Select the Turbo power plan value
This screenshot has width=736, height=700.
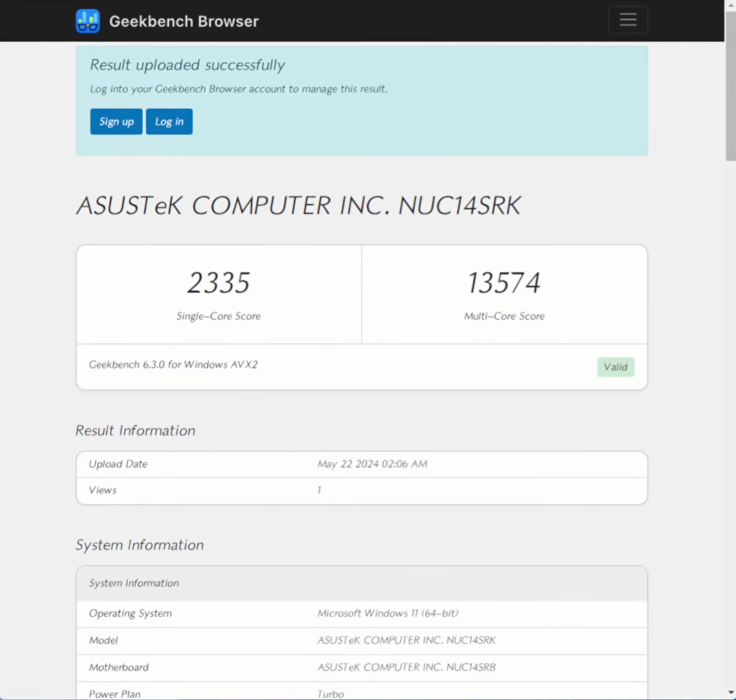click(330, 694)
